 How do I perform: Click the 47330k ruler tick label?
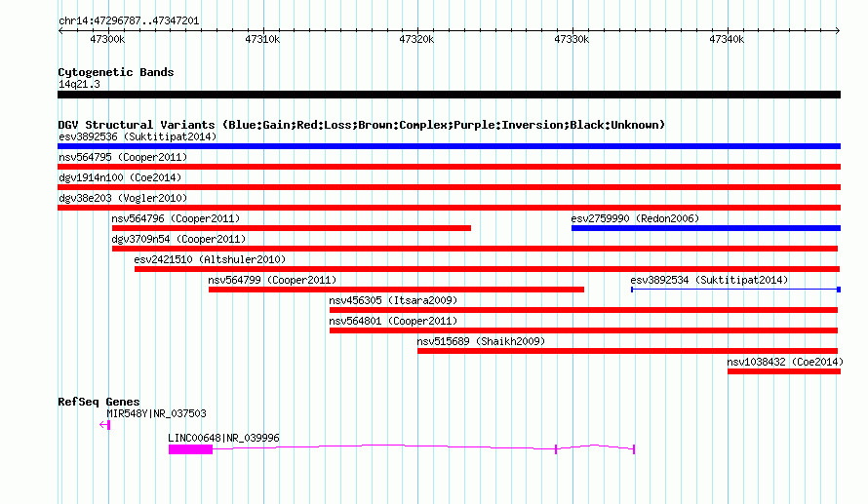(572, 39)
